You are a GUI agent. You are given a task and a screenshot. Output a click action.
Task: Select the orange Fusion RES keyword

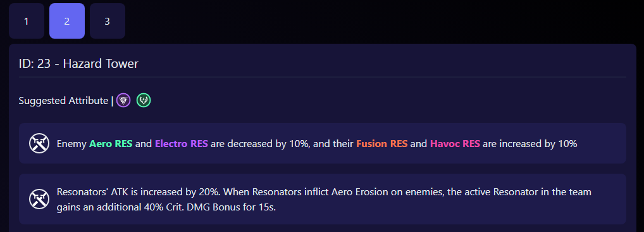pos(382,144)
